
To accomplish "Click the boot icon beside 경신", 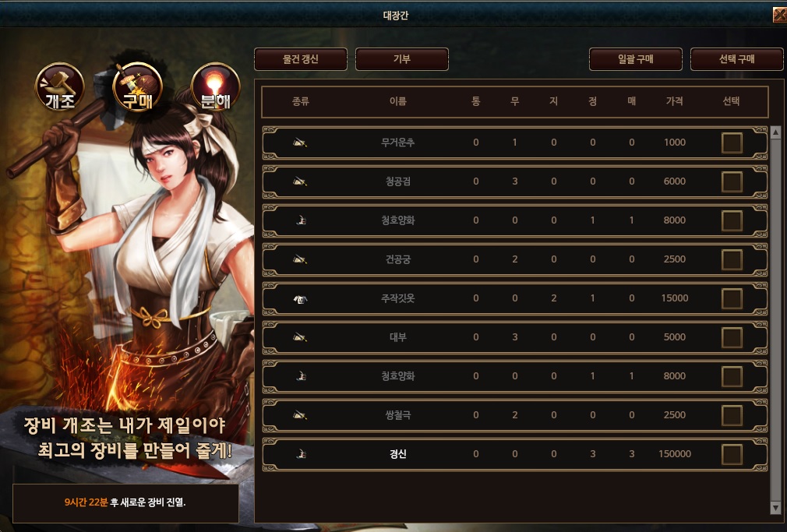I will point(301,454).
